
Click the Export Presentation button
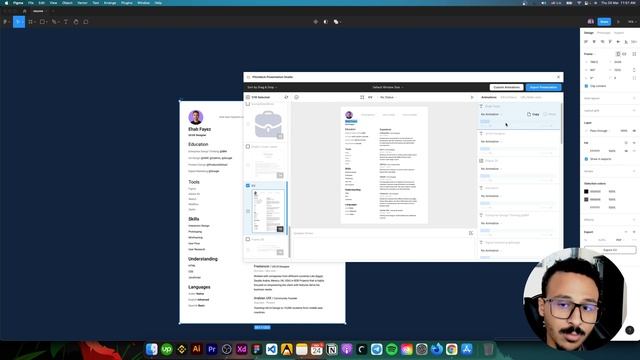tap(543, 87)
